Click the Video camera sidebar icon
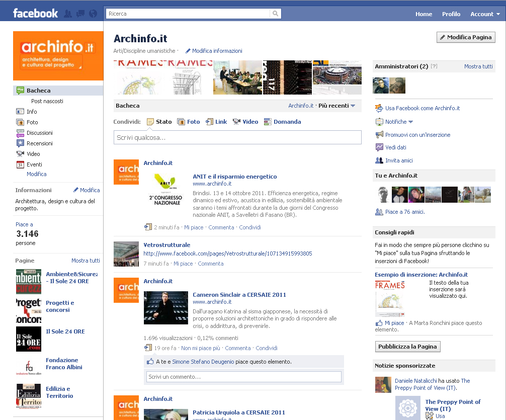This screenshot has width=506, height=420. pos(20,154)
